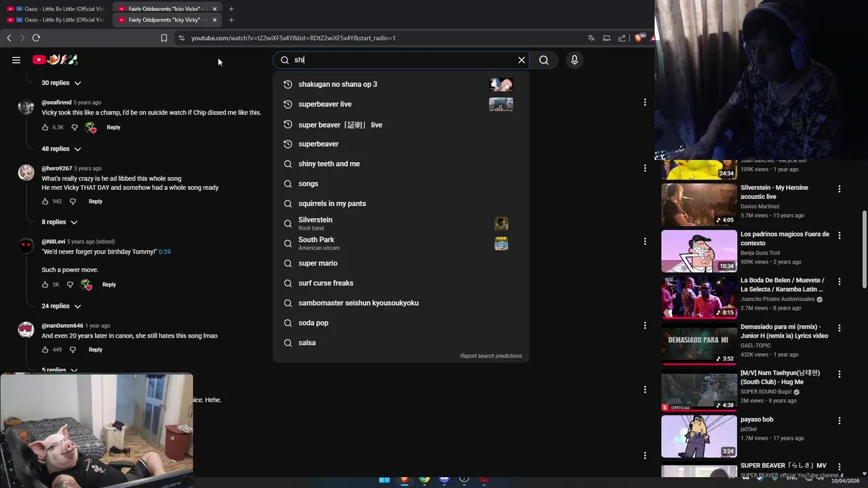The image size is (868, 488).
Task: Bookmark this page with the bookmark icon
Action: (164, 38)
